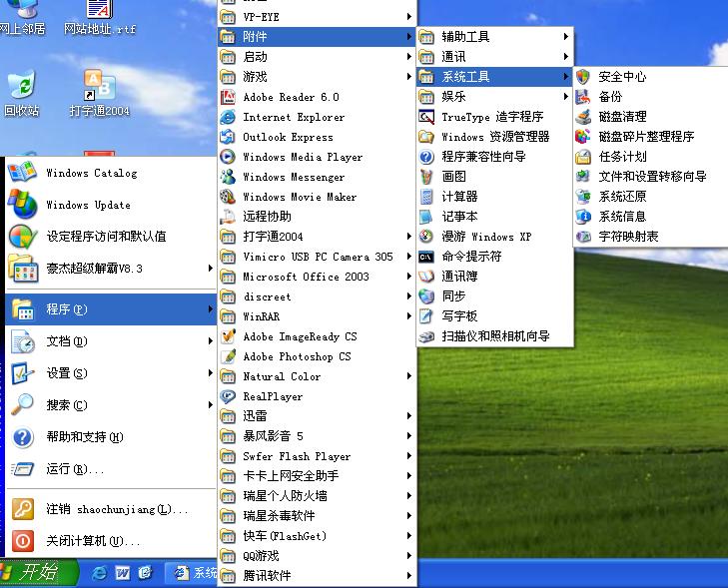728x588 pixels.
Task: Select 系统工具 menu item
Action: tap(495, 77)
